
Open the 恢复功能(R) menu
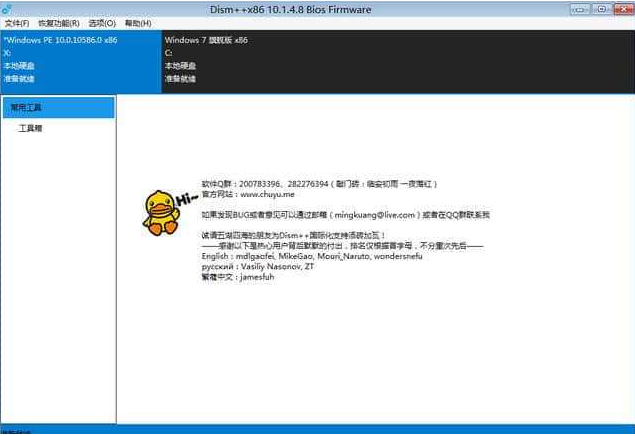tap(59, 23)
